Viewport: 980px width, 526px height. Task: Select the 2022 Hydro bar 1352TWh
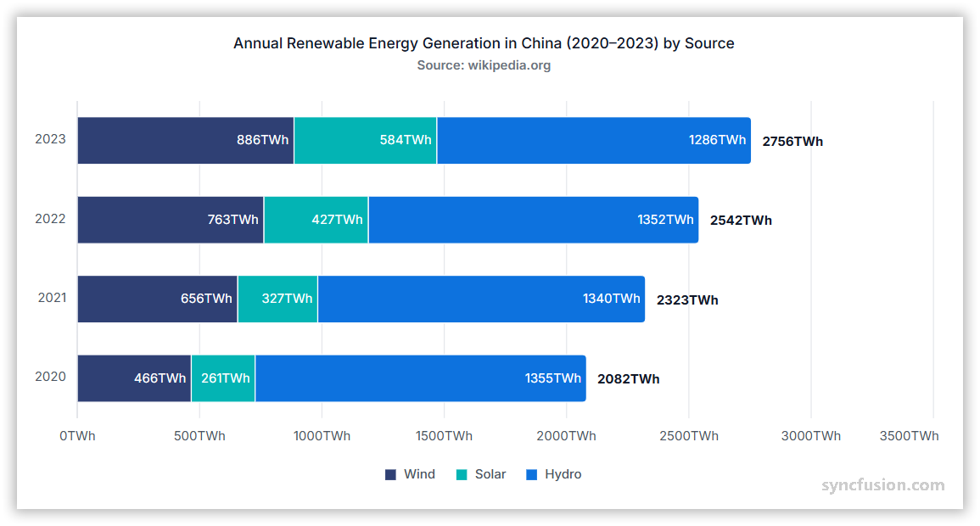coord(533,220)
